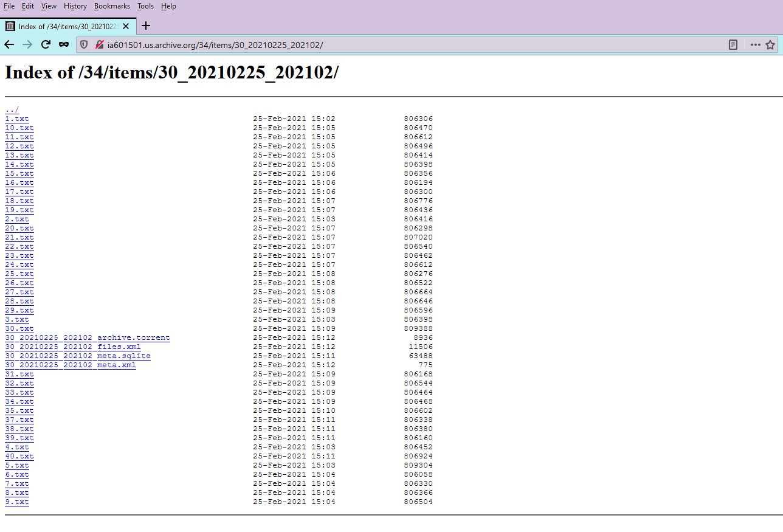This screenshot has height=532, width=783.
Task: Open the 39.txt link
Action: 19,438
